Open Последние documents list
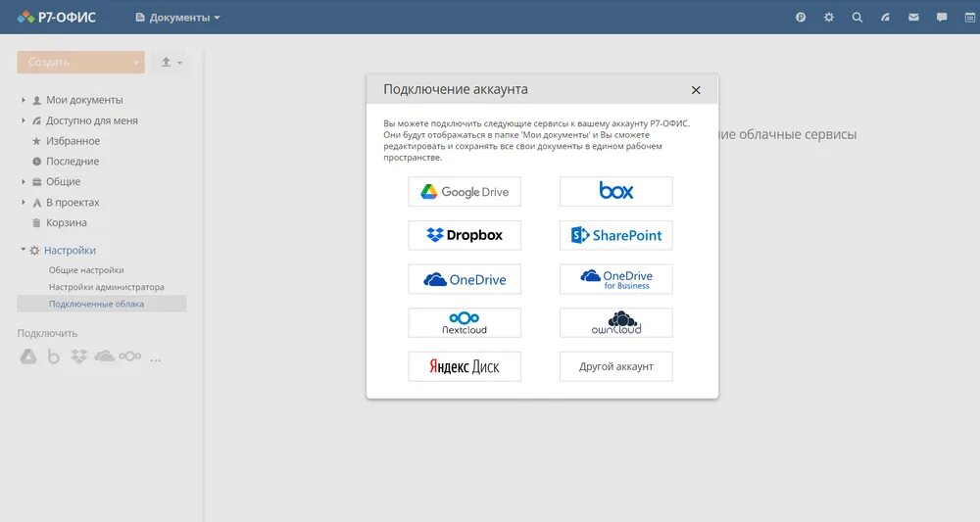980x522 pixels. [73, 161]
